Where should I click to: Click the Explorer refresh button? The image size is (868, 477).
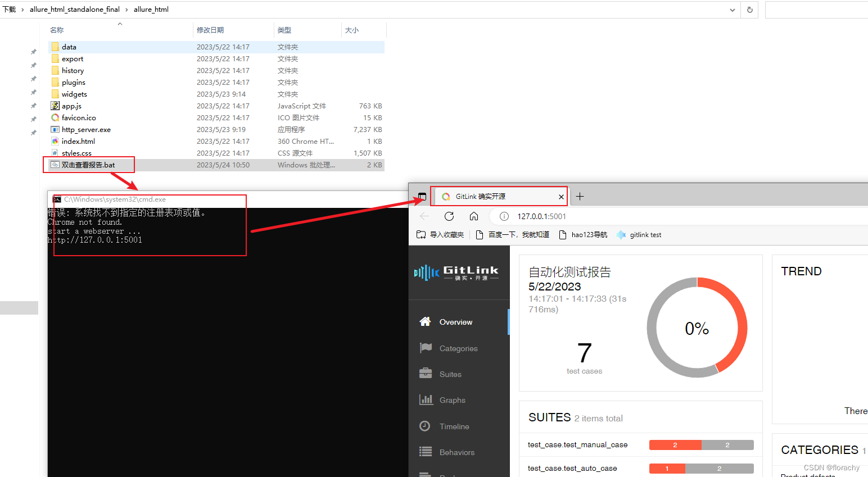(x=749, y=10)
